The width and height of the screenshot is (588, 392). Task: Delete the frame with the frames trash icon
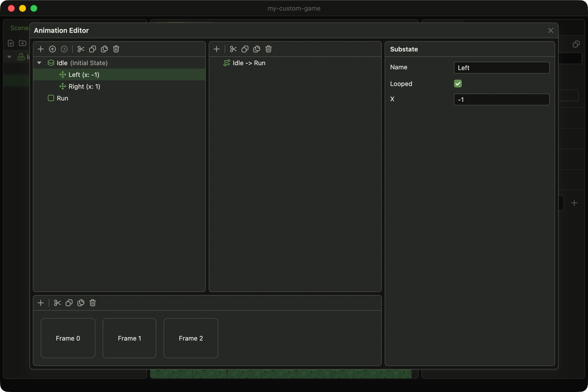tap(93, 303)
